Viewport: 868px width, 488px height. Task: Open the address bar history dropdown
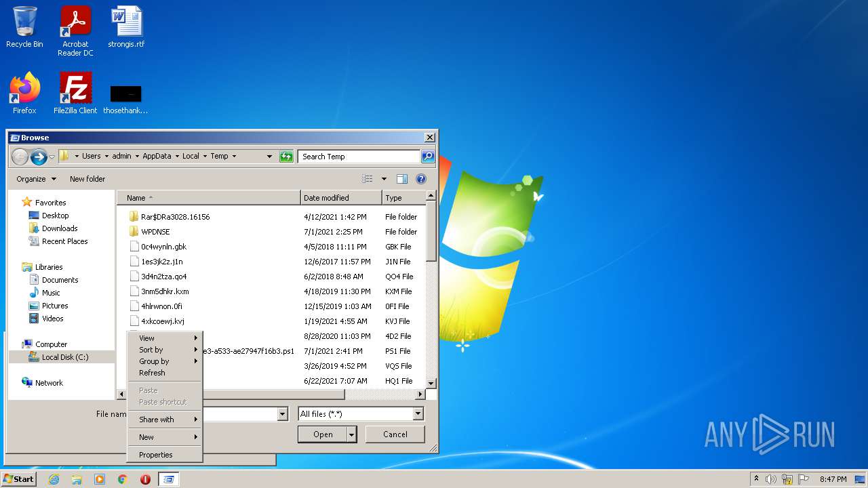[269, 157]
